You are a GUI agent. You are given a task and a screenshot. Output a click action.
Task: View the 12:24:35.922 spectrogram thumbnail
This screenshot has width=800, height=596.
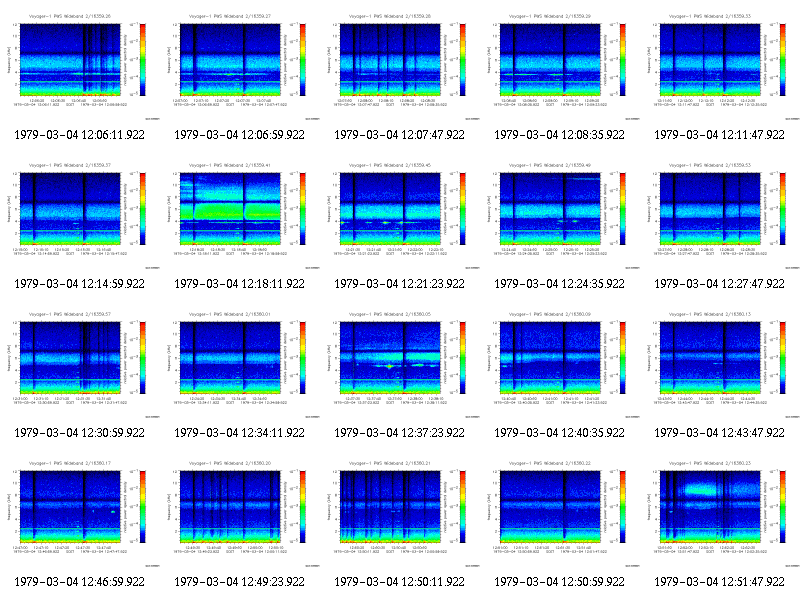tap(560, 216)
